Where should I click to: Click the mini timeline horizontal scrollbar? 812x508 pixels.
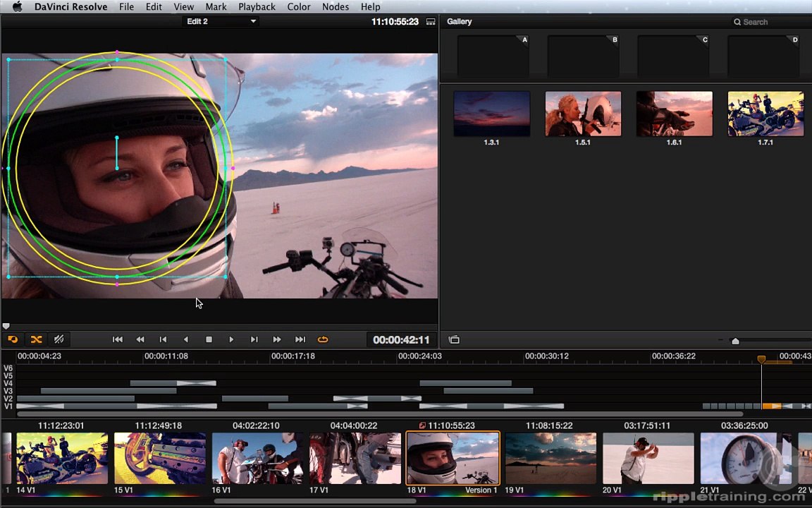tap(380, 414)
